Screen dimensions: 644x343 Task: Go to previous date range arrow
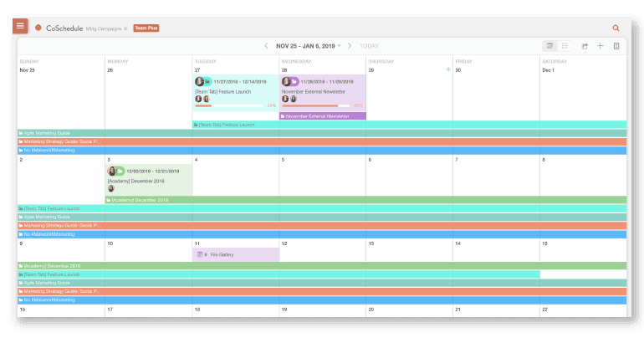click(266, 46)
